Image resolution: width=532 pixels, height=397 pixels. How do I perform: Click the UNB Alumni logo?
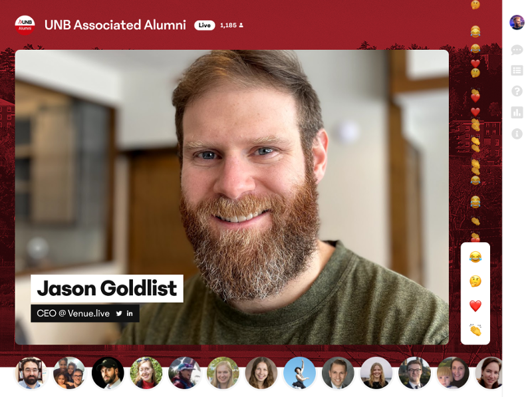pyautogui.click(x=25, y=25)
